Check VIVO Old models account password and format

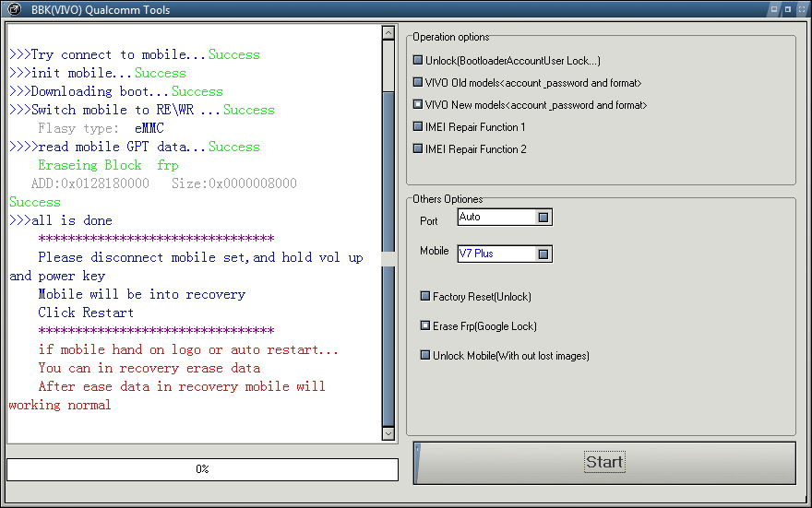pos(418,82)
